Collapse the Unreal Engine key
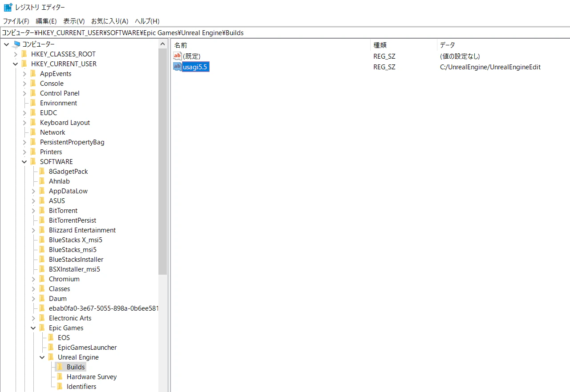This screenshot has width=570, height=392. pyautogui.click(x=42, y=357)
